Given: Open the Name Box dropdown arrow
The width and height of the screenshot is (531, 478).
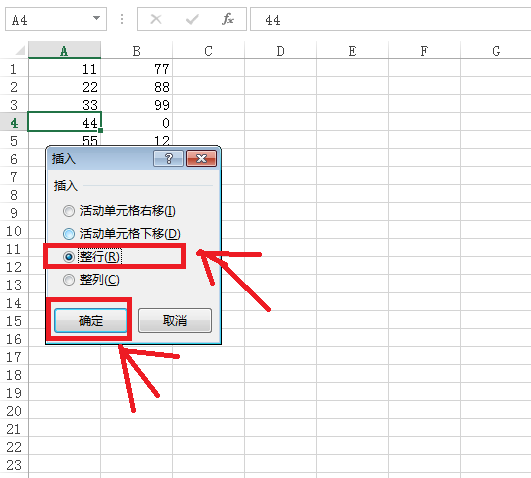Looking at the screenshot, I should (97, 18).
